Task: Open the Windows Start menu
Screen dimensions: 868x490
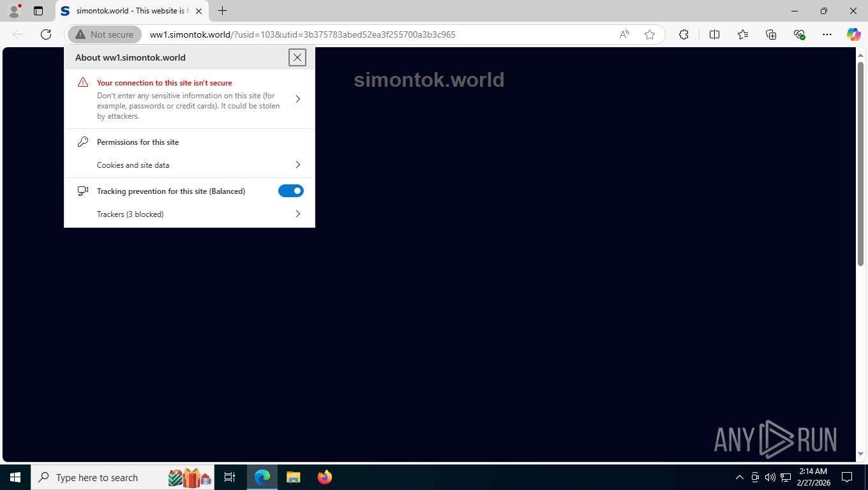Action: coord(15,477)
